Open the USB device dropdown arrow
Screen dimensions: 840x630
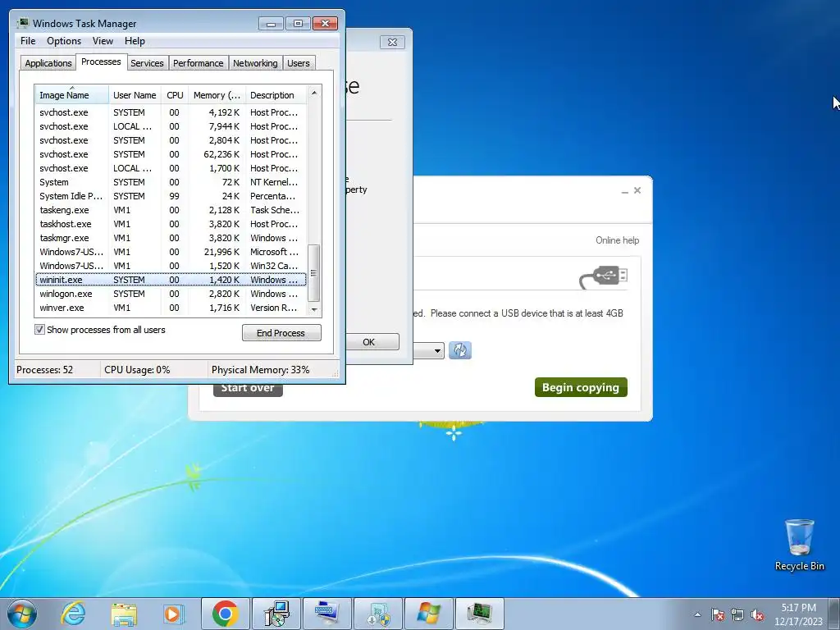tap(437, 351)
